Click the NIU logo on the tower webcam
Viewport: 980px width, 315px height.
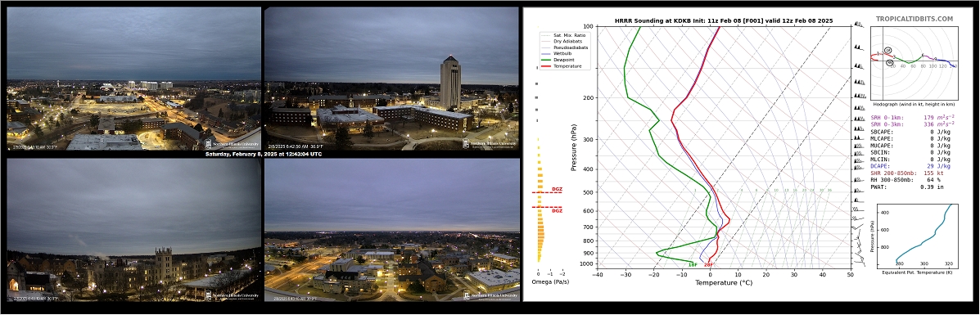coord(490,143)
